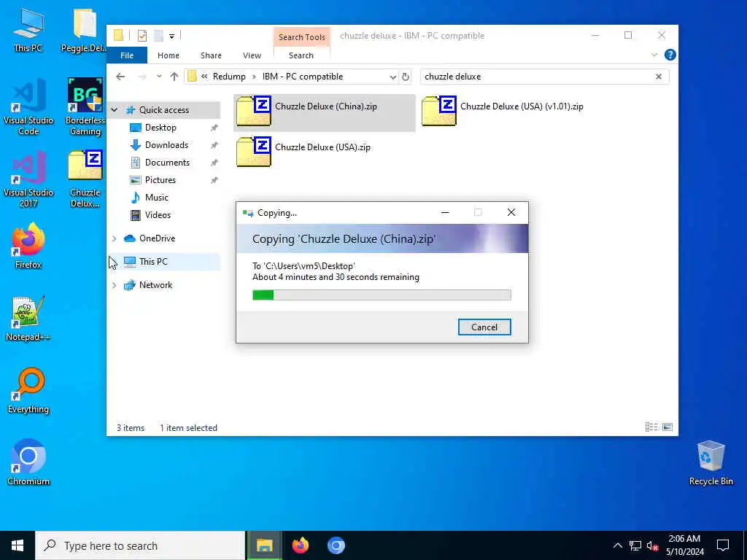Open Recycle Bin on desktop

[711, 463]
